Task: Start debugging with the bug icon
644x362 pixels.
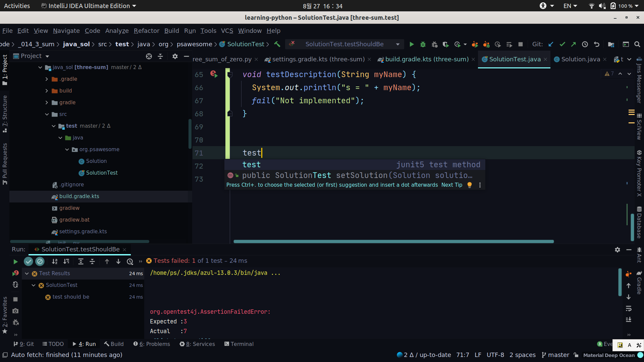Action: (423, 44)
